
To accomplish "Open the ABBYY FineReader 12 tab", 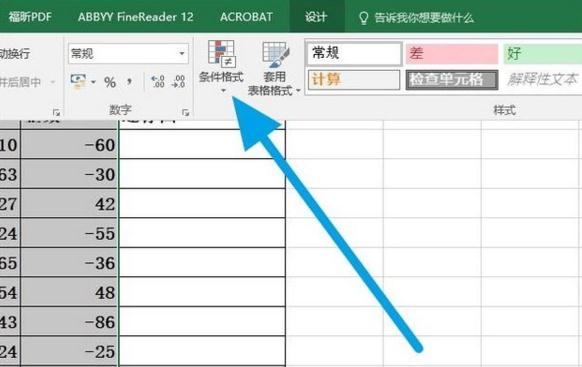I will click(135, 17).
